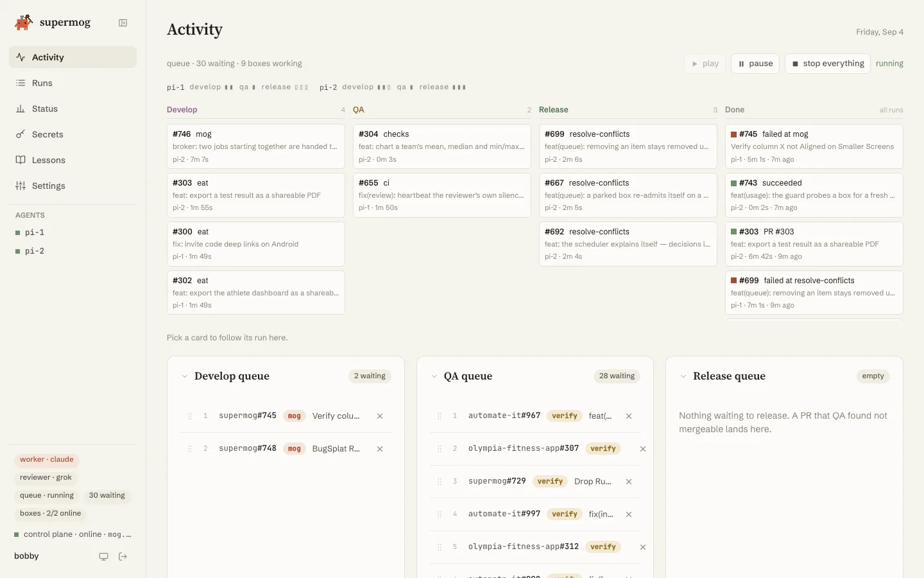Open the #304 checks card
Viewport: 924px width, 578px height.
(x=442, y=146)
